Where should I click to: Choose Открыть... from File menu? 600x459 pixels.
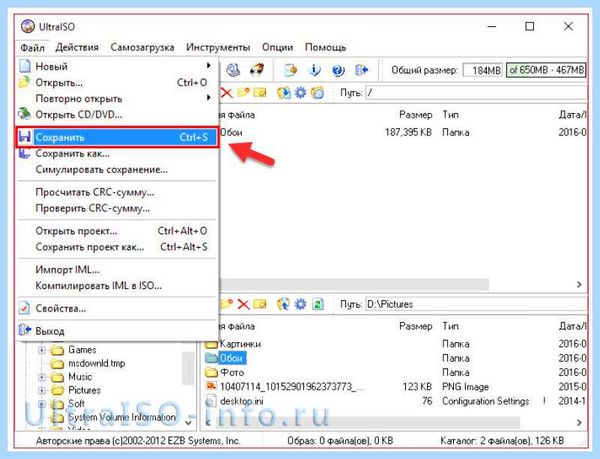(x=117, y=82)
